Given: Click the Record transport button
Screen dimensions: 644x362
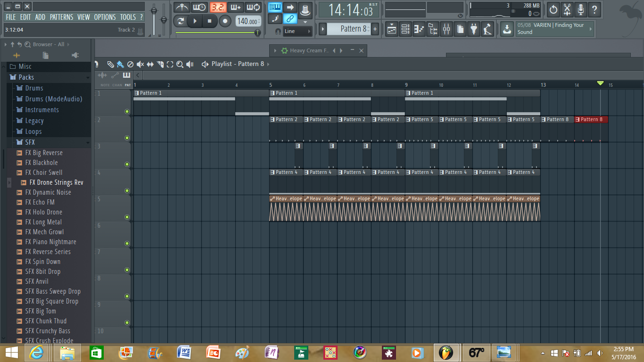Looking at the screenshot, I should (x=225, y=21).
